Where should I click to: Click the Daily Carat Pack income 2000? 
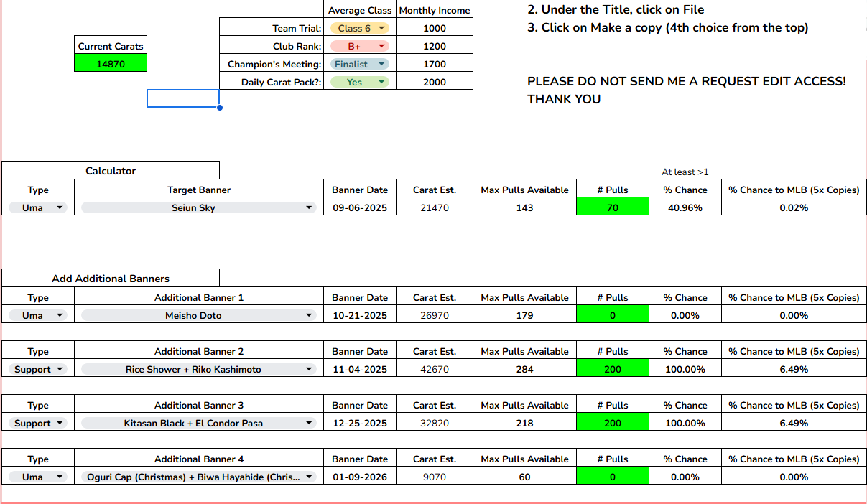pos(435,82)
